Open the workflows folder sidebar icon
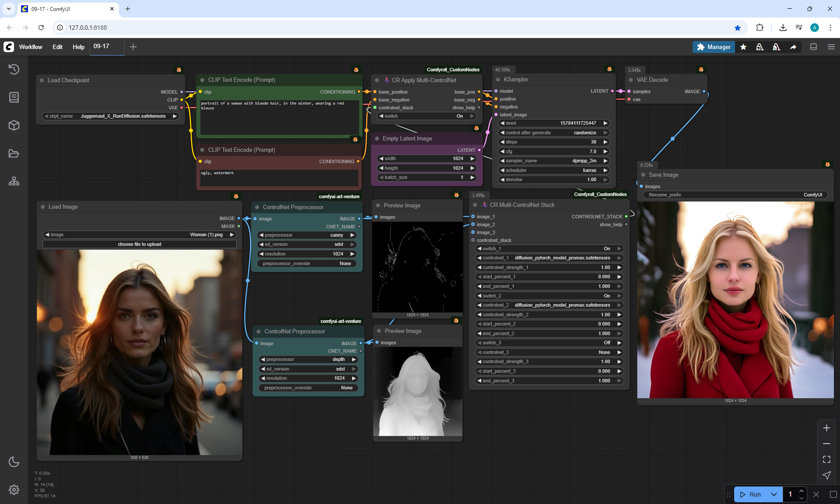 (14, 154)
